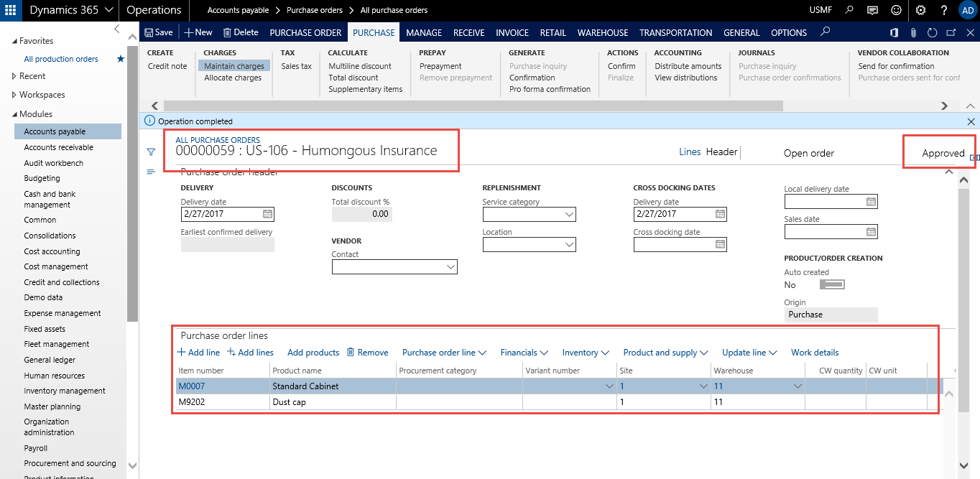
Task: Click the Lines link in the header
Action: pyautogui.click(x=690, y=152)
